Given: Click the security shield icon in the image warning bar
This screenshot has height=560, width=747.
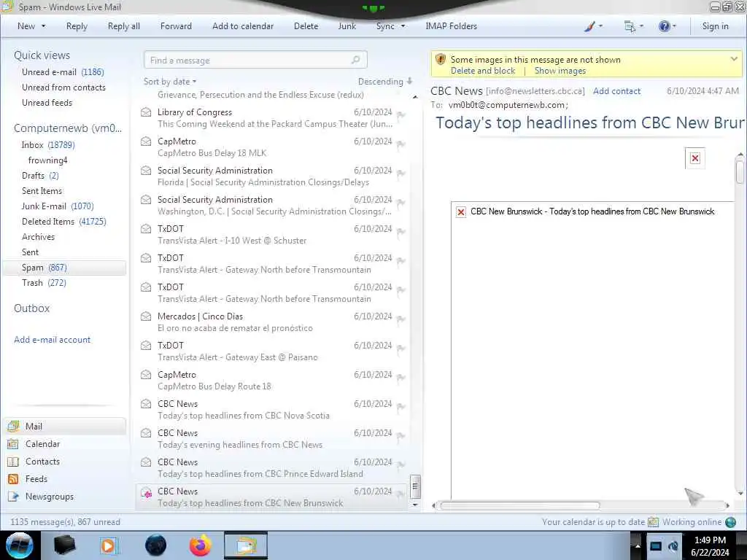Looking at the screenshot, I should [440, 60].
